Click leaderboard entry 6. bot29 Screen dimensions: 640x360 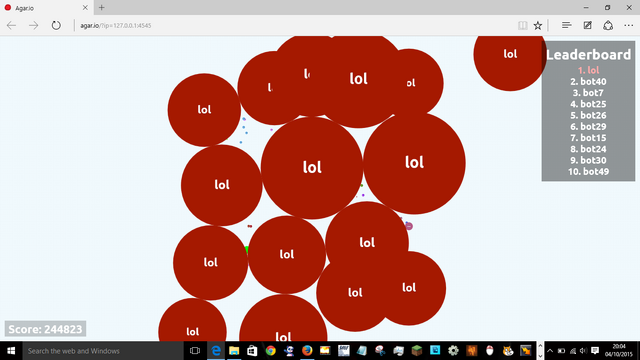(x=589, y=127)
